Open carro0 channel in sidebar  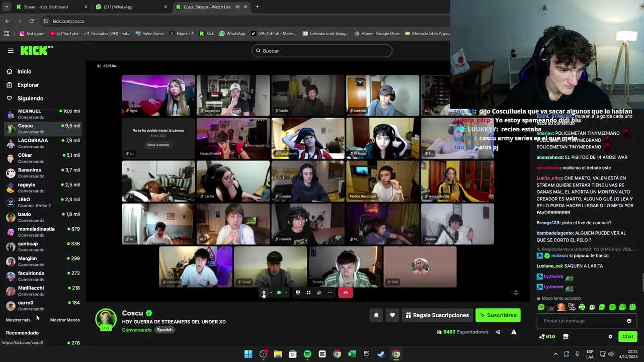43,306
